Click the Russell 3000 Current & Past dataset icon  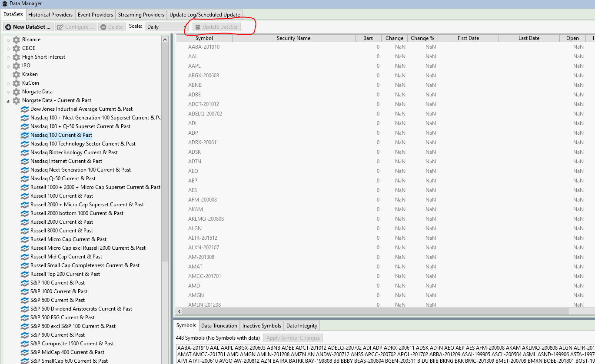[25, 231]
